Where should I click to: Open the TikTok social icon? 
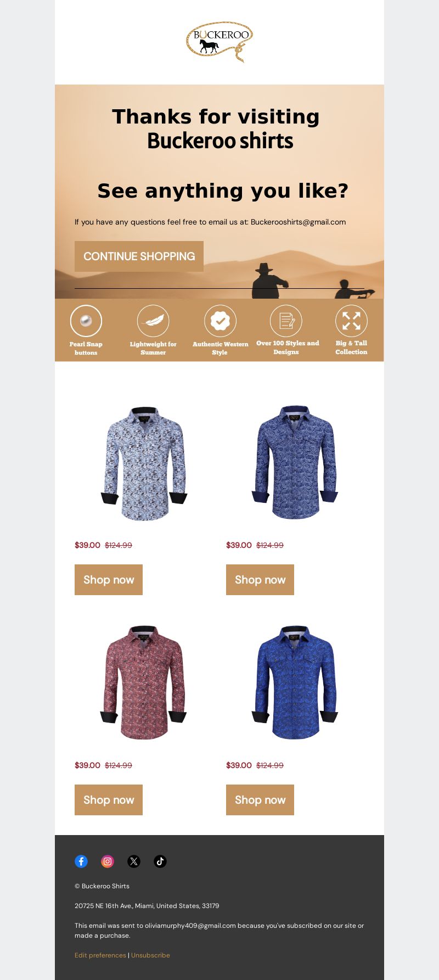(x=160, y=861)
